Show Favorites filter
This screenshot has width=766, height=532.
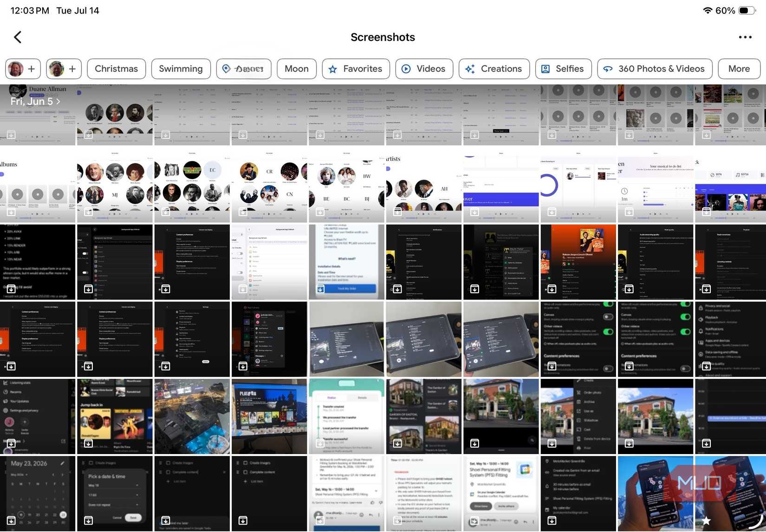pos(356,69)
